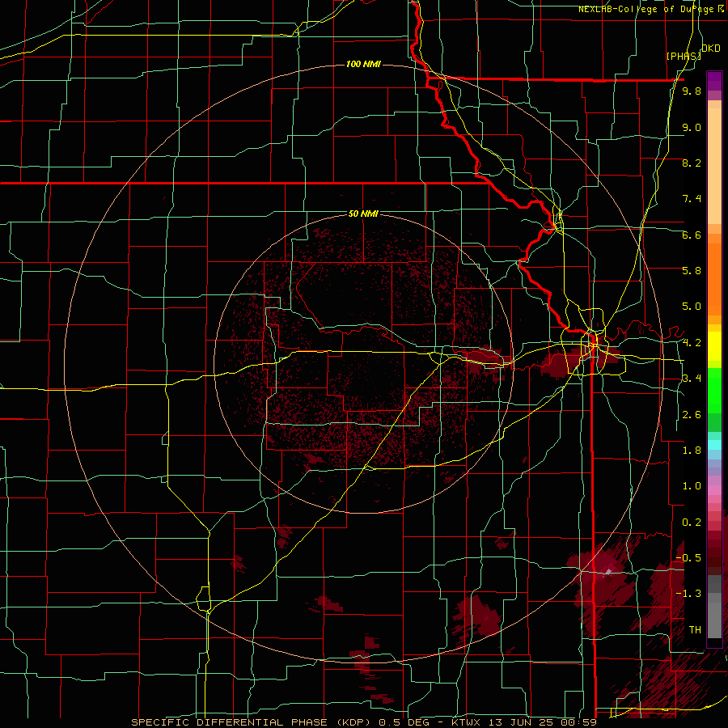This screenshot has width=728, height=728.
Task: Click the 1.0 value on the color scale
Action: tap(692, 486)
